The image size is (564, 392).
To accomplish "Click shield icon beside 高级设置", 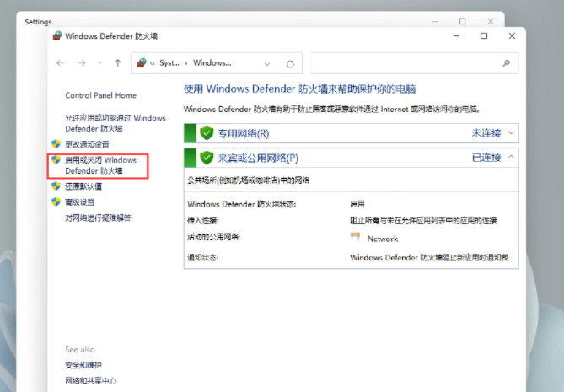I will point(56,201).
